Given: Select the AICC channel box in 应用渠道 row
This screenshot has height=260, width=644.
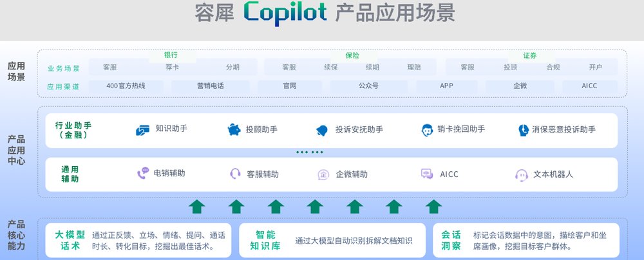Looking at the screenshot, I should point(590,86).
